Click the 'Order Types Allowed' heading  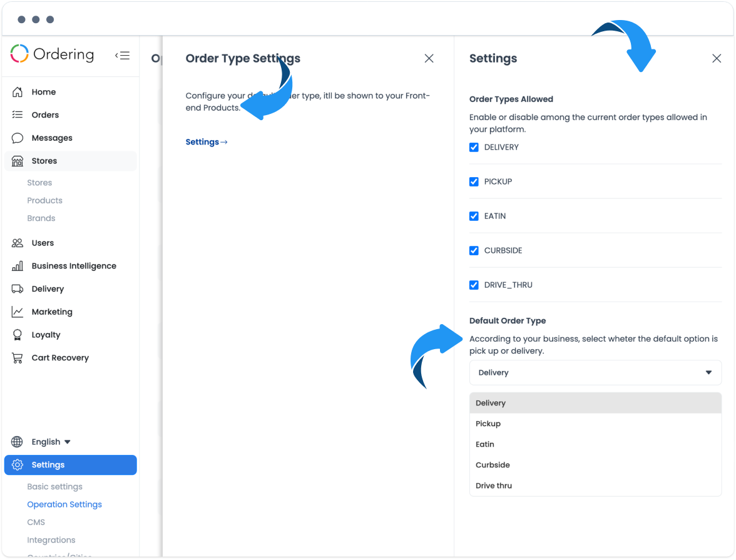tap(511, 99)
